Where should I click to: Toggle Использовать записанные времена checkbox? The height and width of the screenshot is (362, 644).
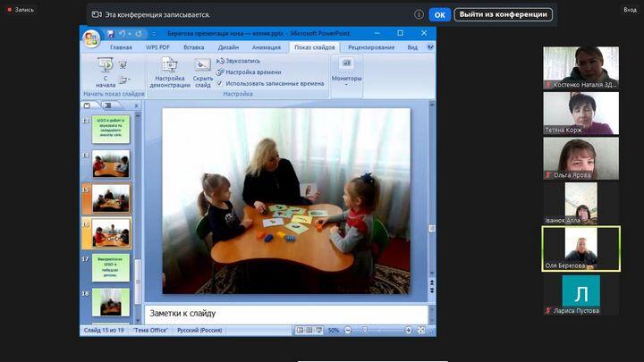tap(220, 83)
